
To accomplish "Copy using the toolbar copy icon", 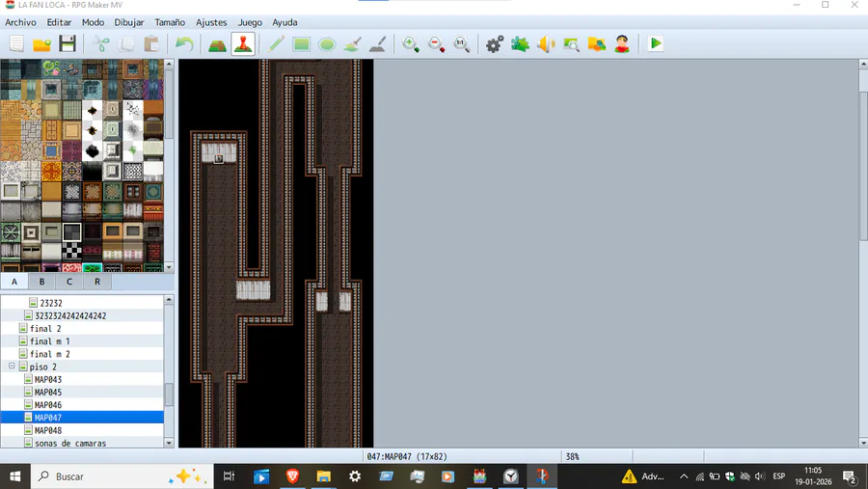I will [126, 43].
